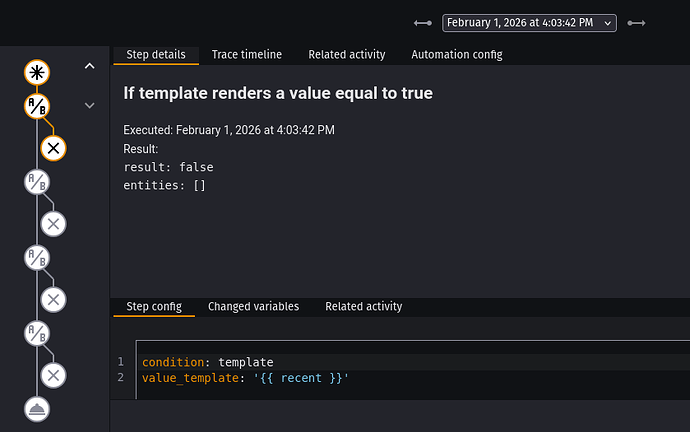Click the down chevron beside the condition node
The image size is (690, 432).
click(x=89, y=105)
